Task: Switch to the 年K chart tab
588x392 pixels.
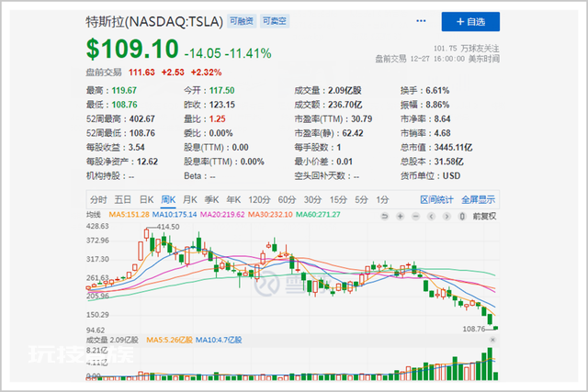Action: (x=233, y=200)
